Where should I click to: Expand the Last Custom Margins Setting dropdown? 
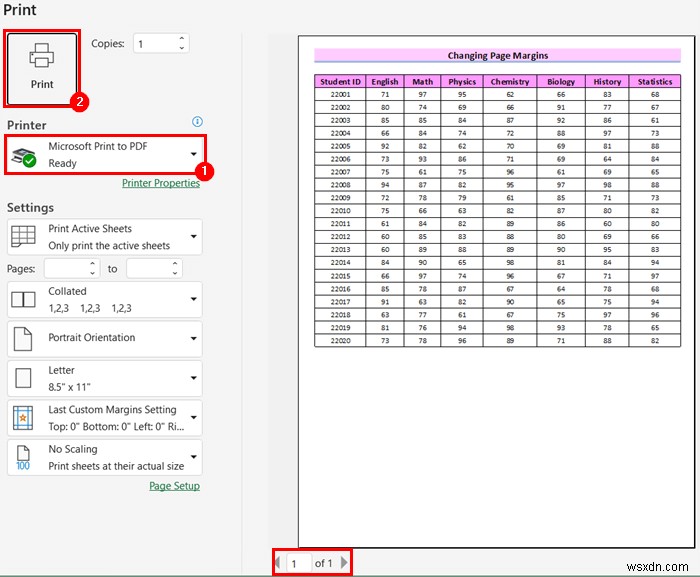[105, 418]
